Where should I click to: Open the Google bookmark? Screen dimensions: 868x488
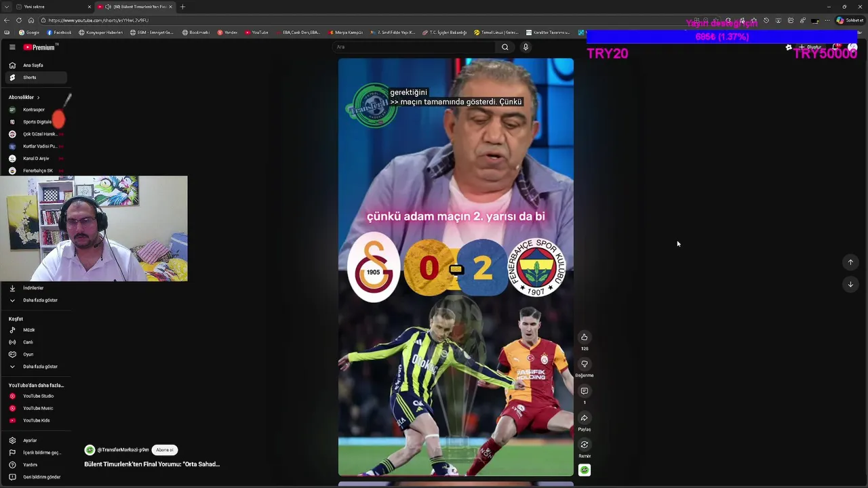pyautogui.click(x=29, y=33)
